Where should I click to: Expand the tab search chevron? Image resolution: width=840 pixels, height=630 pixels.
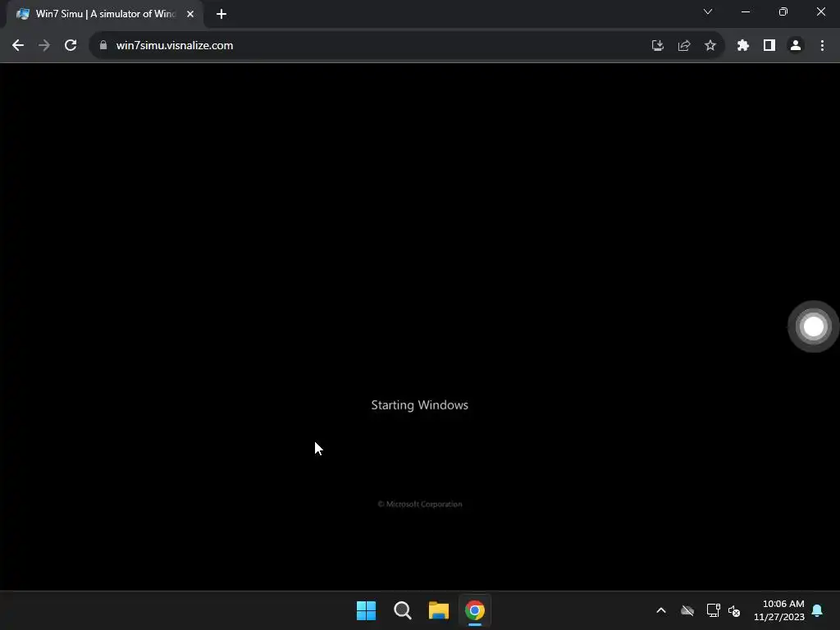(708, 11)
